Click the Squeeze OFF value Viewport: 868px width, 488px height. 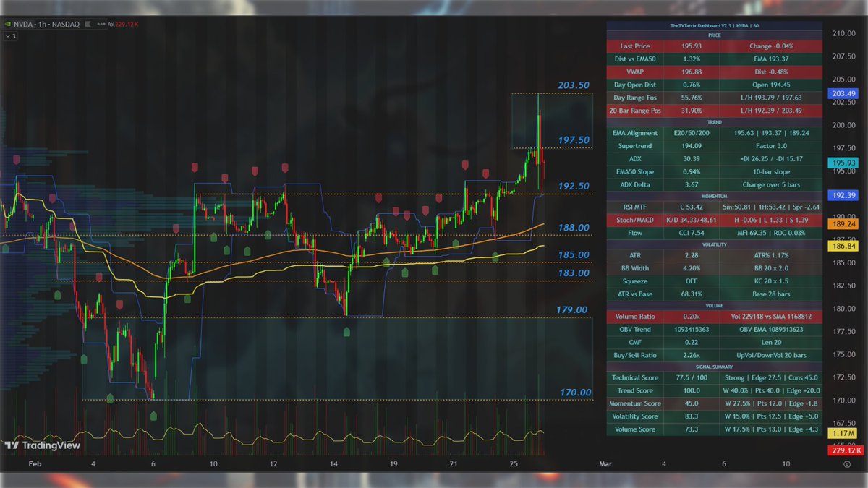(x=691, y=281)
